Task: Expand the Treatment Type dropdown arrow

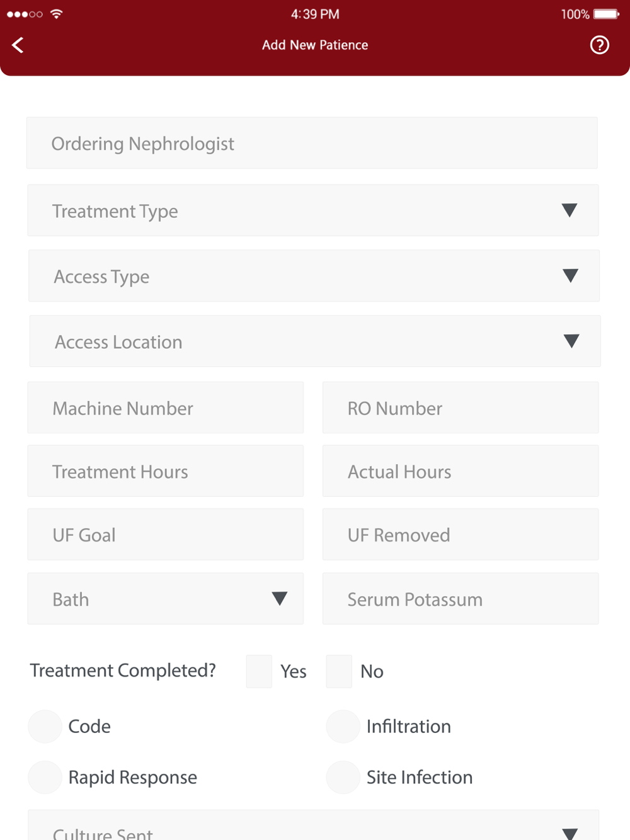Action: [570, 210]
